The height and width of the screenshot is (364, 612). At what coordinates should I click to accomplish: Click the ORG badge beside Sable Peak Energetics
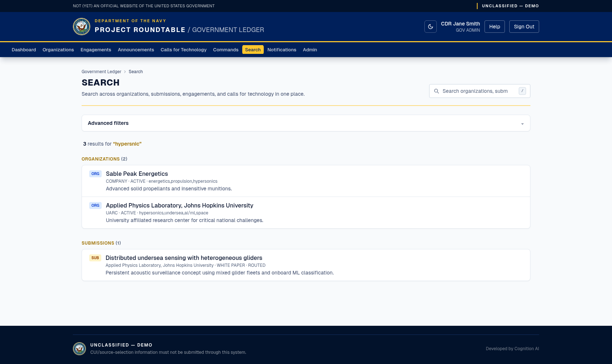click(95, 174)
